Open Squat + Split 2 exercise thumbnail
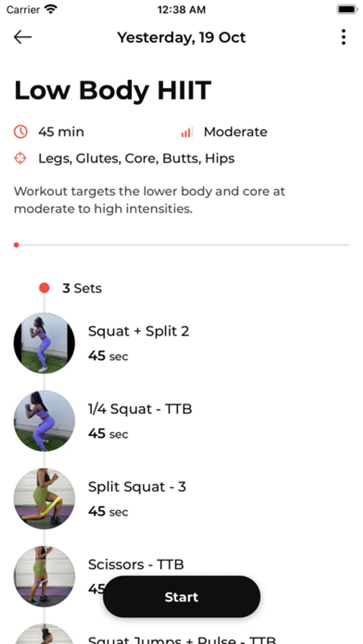 pos(44,343)
